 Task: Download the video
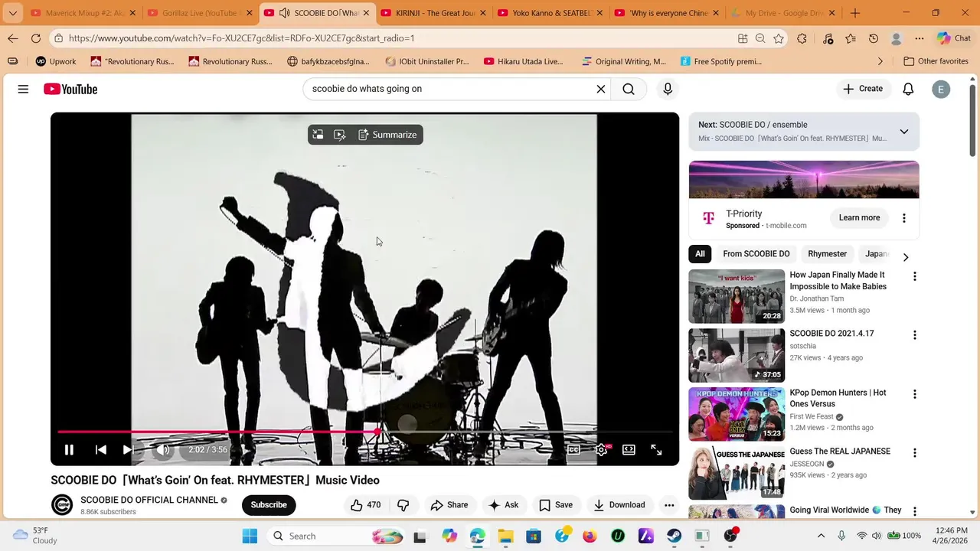click(x=619, y=505)
